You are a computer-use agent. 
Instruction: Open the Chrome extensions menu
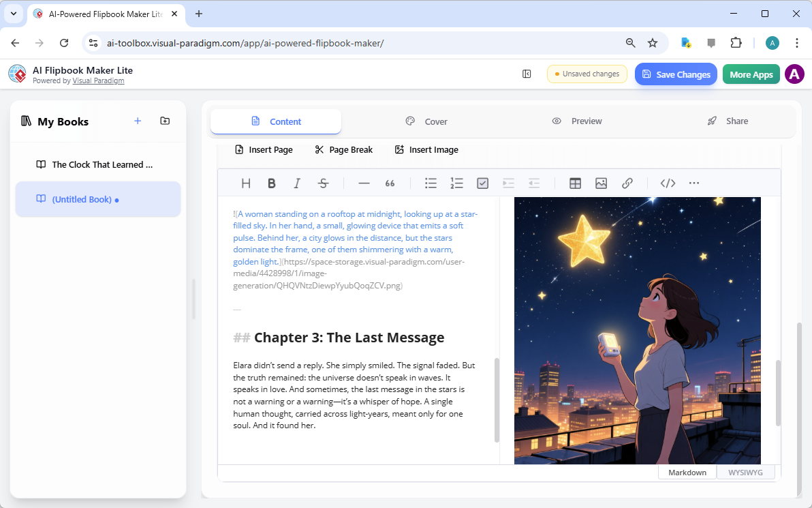click(x=736, y=42)
